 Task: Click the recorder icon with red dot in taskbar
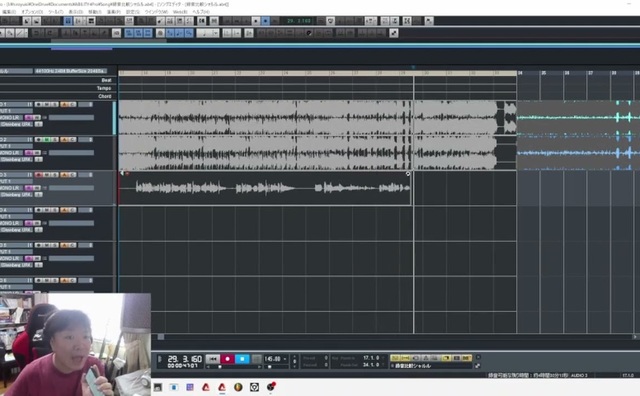271,387
